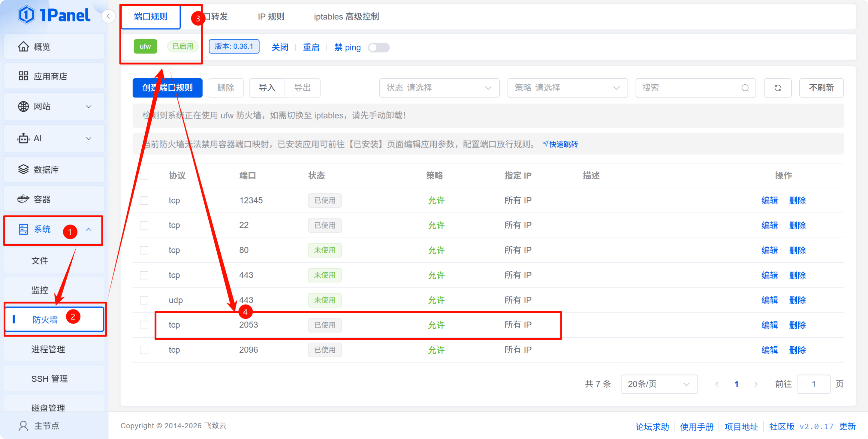Click the 前往 page number input field
868x439 pixels.
[813, 384]
